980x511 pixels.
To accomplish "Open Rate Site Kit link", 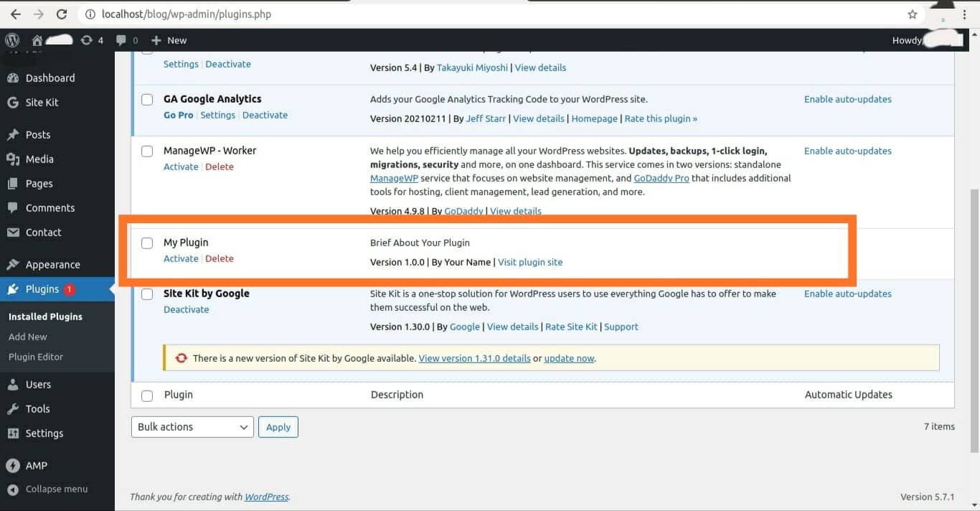I will tap(571, 327).
